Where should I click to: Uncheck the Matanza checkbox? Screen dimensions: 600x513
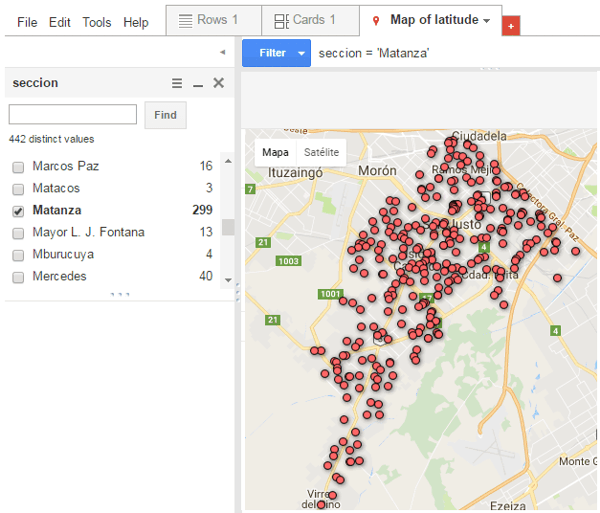(x=18, y=211)
